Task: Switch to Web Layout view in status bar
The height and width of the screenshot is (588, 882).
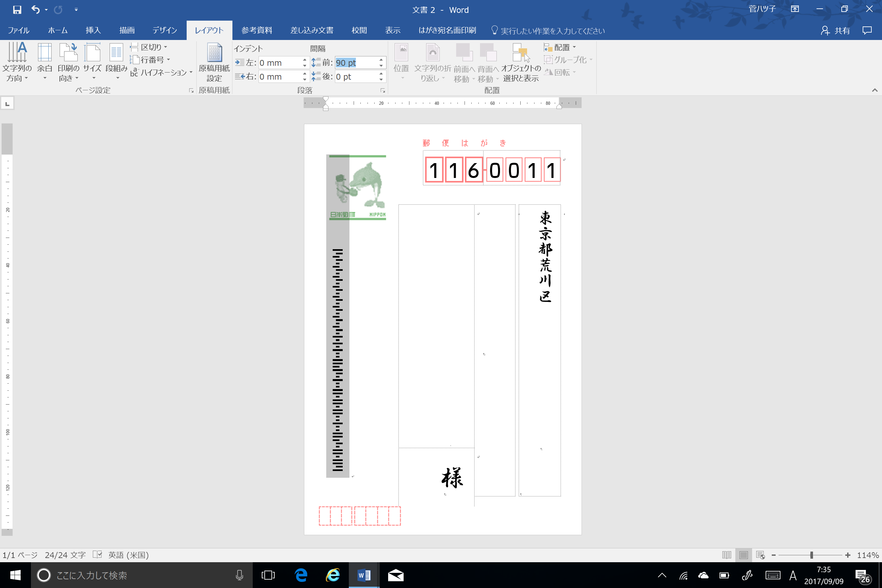Action: tap(760, 554)
